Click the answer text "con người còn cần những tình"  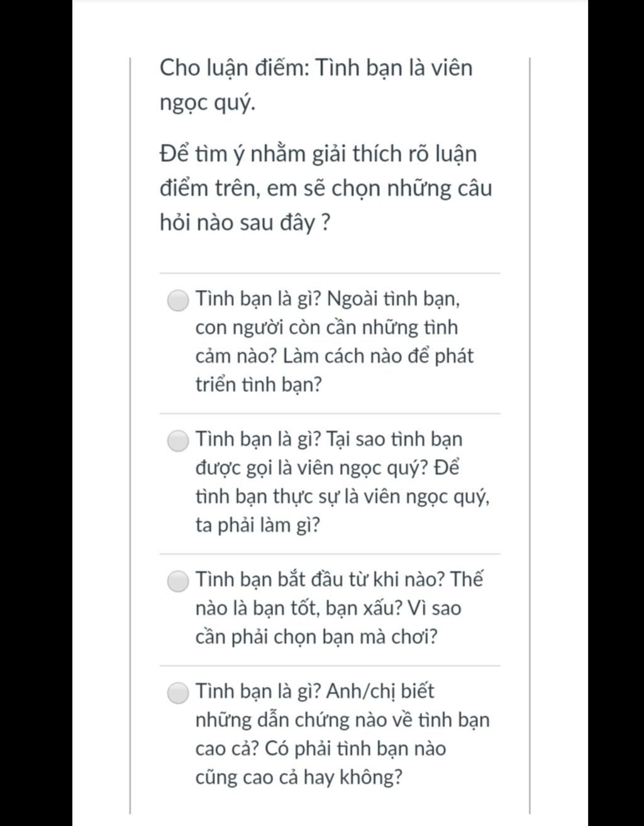tap(326, 327)
